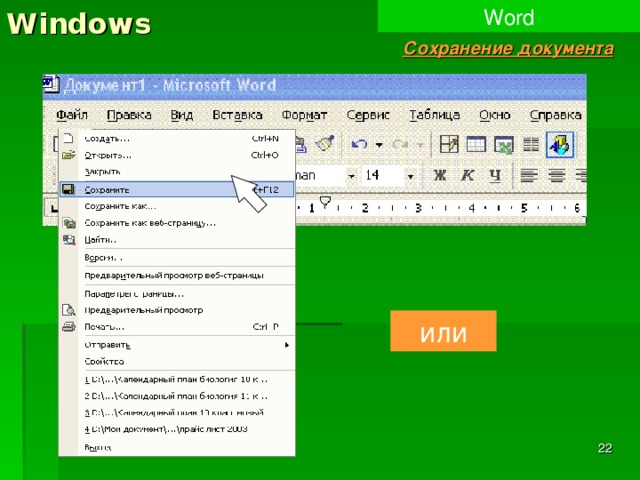Click the Format Painter brush icon
The image size is (640, 480).
325,144
